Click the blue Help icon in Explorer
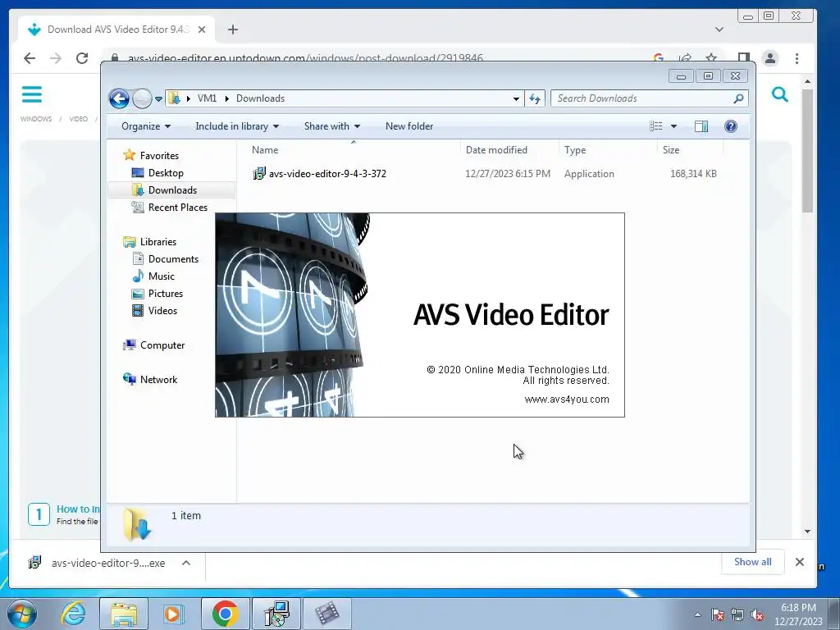840x630 pixels. click(731, 126)
